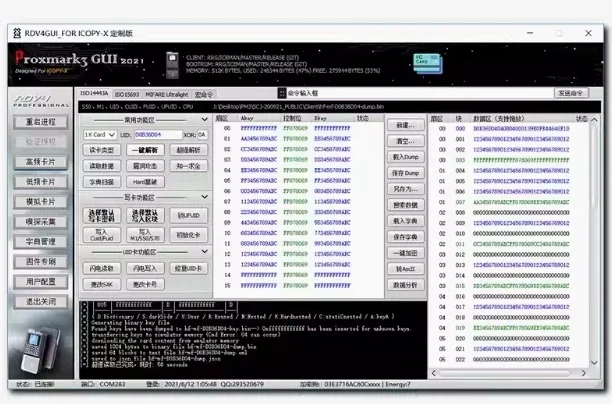Click the data list scroll-up arrow
This screenshot has height=404, width=612.
594,119
